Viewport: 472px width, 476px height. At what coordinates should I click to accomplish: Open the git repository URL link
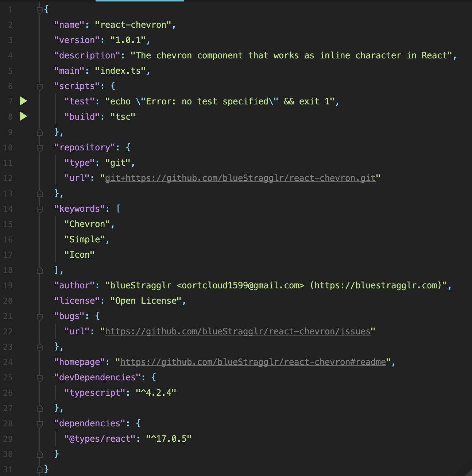pos(240,178)
